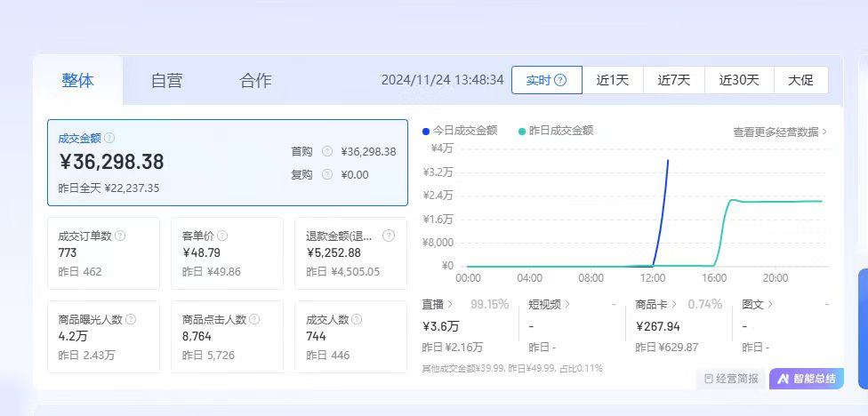Select the 成交订单数 773 card
This screenshot has height=416, width=868.
click(103, 253)
